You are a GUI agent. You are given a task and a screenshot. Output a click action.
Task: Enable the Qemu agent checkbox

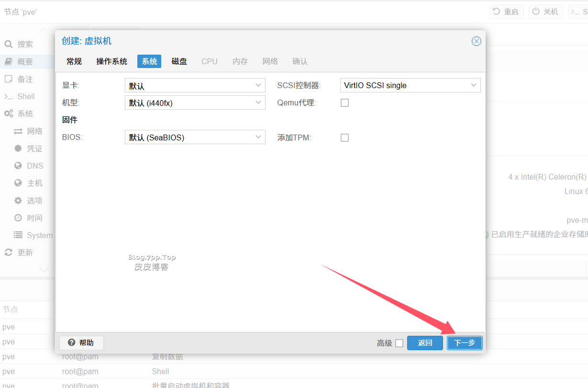pos(344,103)
